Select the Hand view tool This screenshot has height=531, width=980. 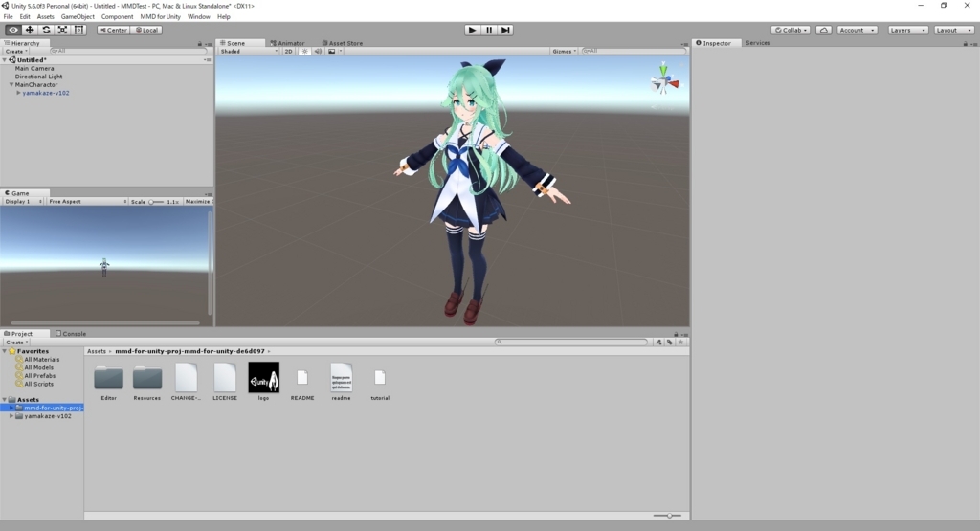[x=13, y=30]
